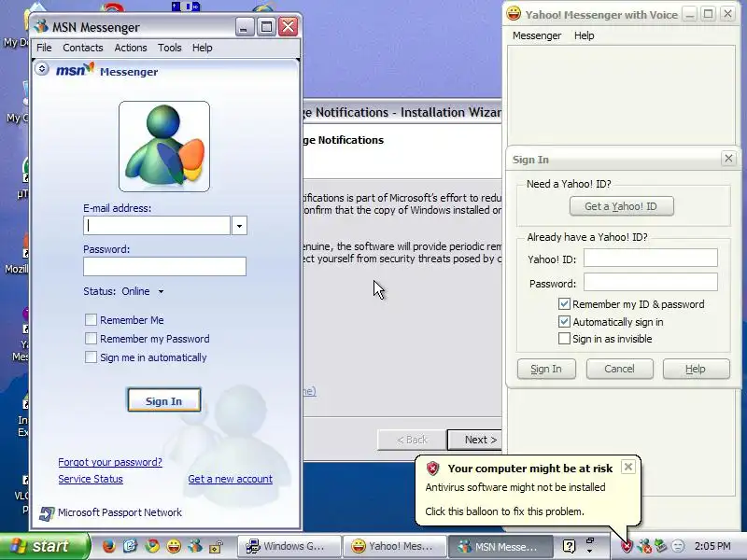Open the Actions menu
Screen dimensions: 747x560
[131, 48]
